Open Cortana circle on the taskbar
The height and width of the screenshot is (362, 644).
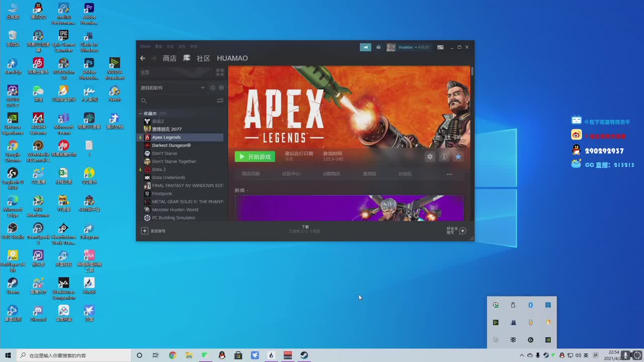click(139, 355)
